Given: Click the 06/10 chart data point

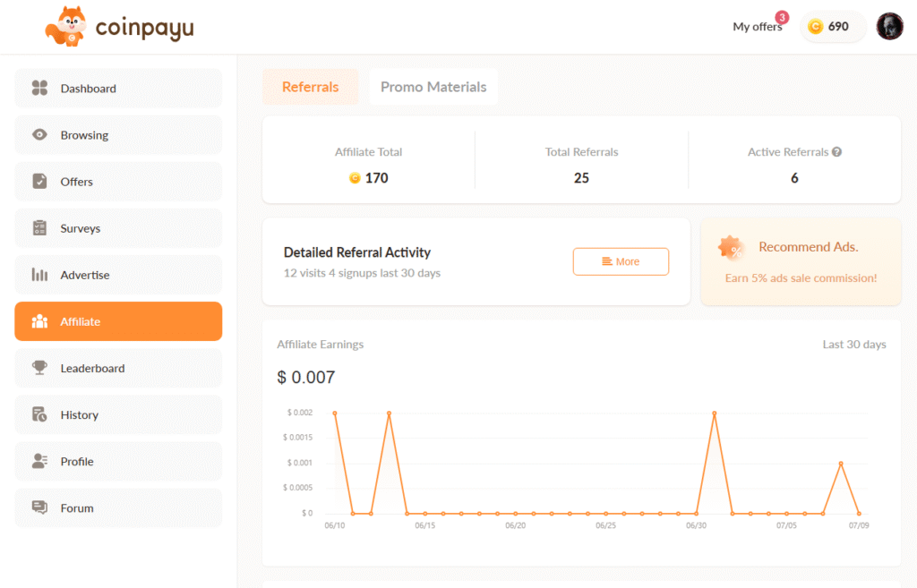Looking at the screenshot, I should click(335, 413).
